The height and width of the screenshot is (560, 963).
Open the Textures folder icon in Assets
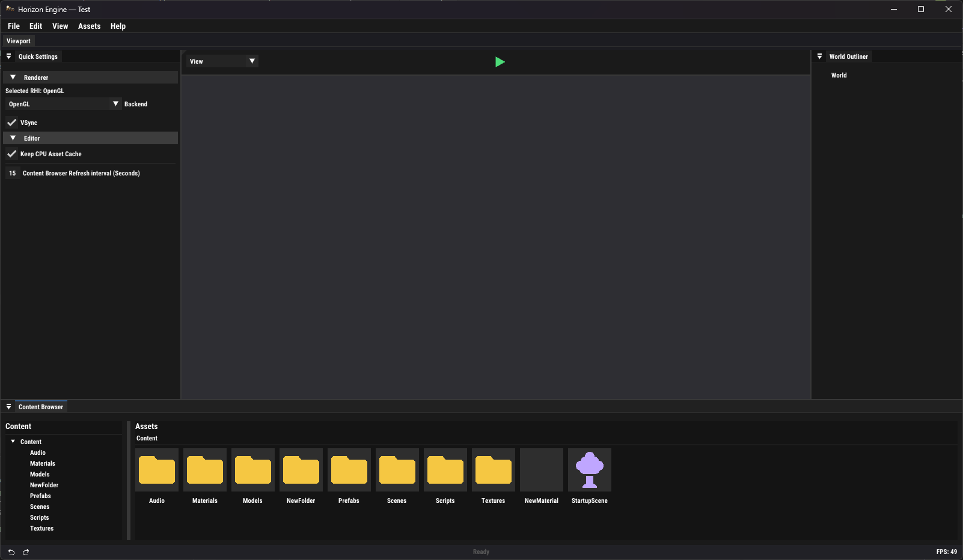tap(494, 470)
